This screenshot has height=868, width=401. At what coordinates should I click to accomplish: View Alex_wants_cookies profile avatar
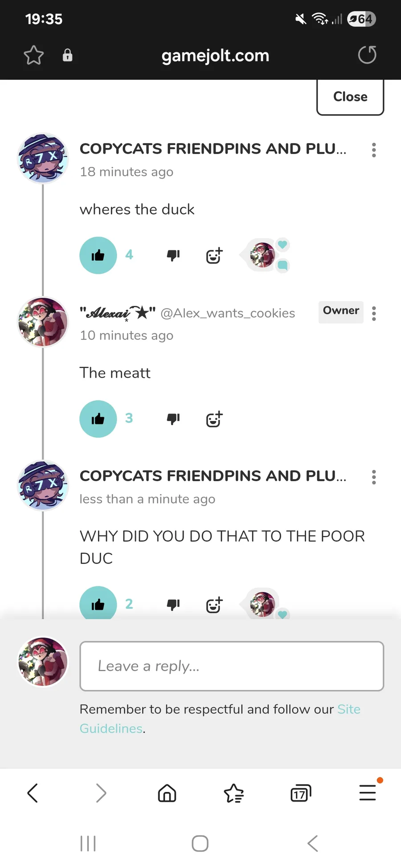[x=43, y=322]
